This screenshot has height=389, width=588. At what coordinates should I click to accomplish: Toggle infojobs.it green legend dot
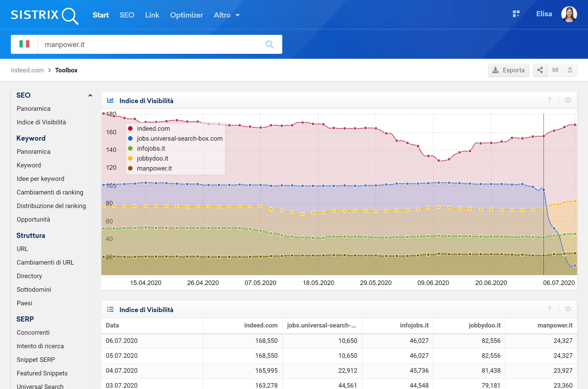tap(130, 148)
